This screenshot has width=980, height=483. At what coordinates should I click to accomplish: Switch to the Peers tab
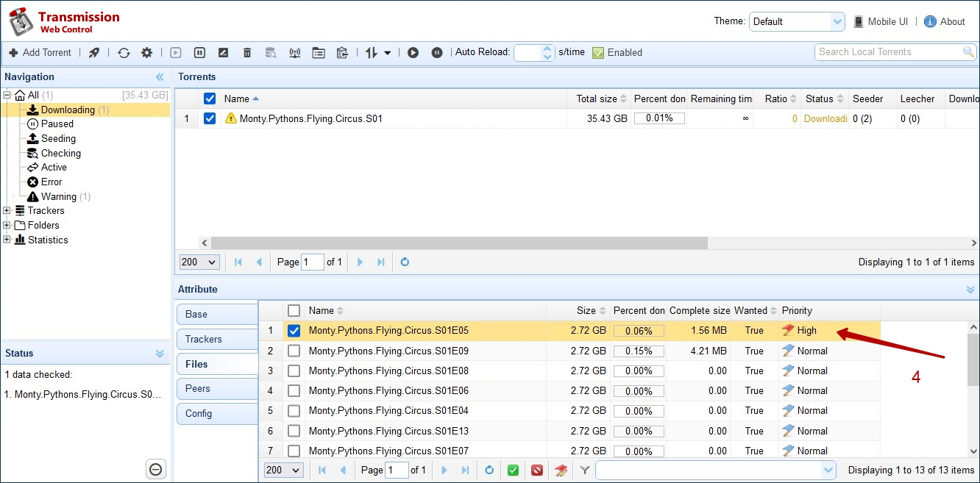click(x=198, y=388)
